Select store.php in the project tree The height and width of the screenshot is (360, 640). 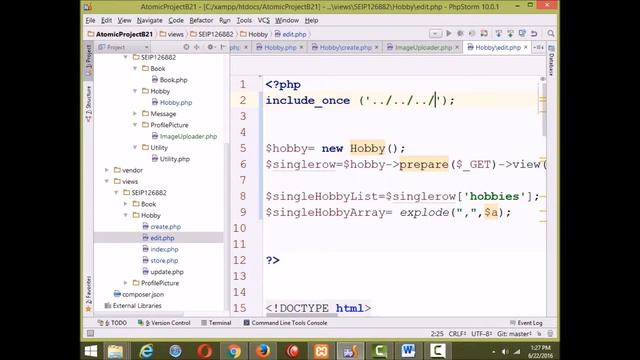(x=160, y=260)
